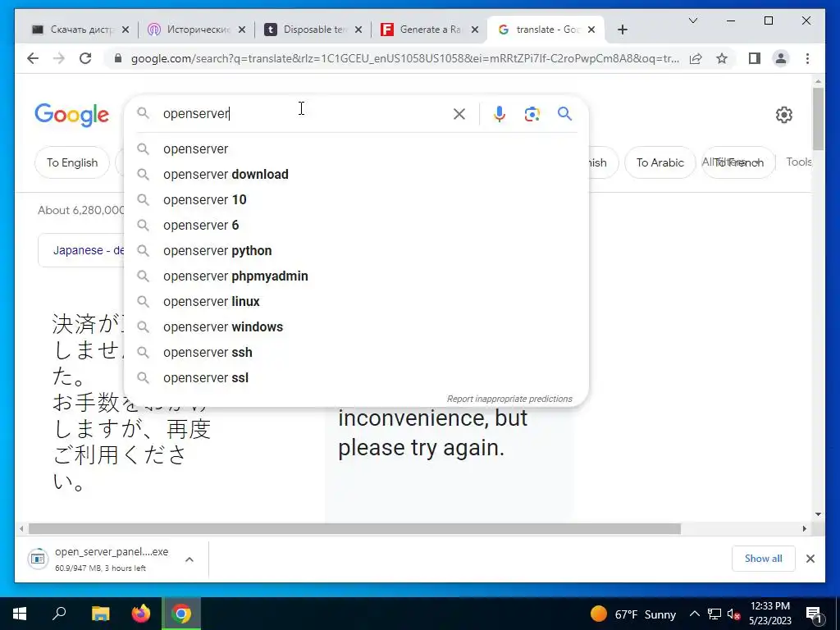Screen dimensions: 840x630
Task: Select suggestion "openserver 10"
Action: (356, 200)
